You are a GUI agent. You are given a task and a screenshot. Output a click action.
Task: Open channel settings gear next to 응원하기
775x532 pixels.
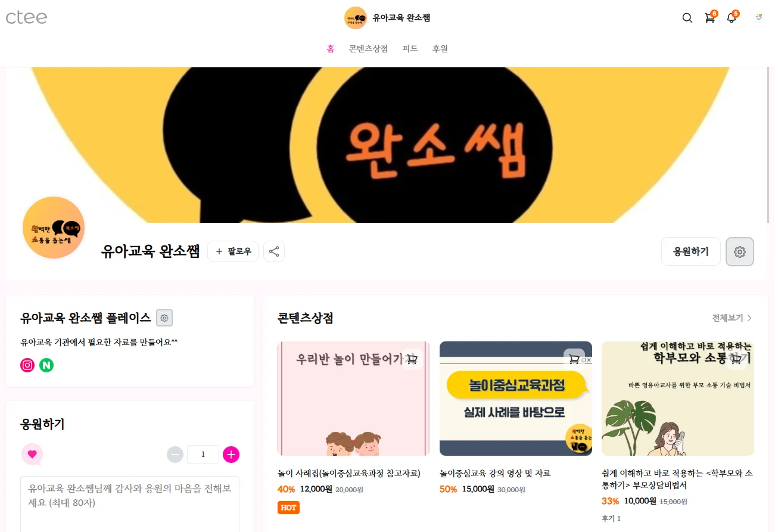740,252
